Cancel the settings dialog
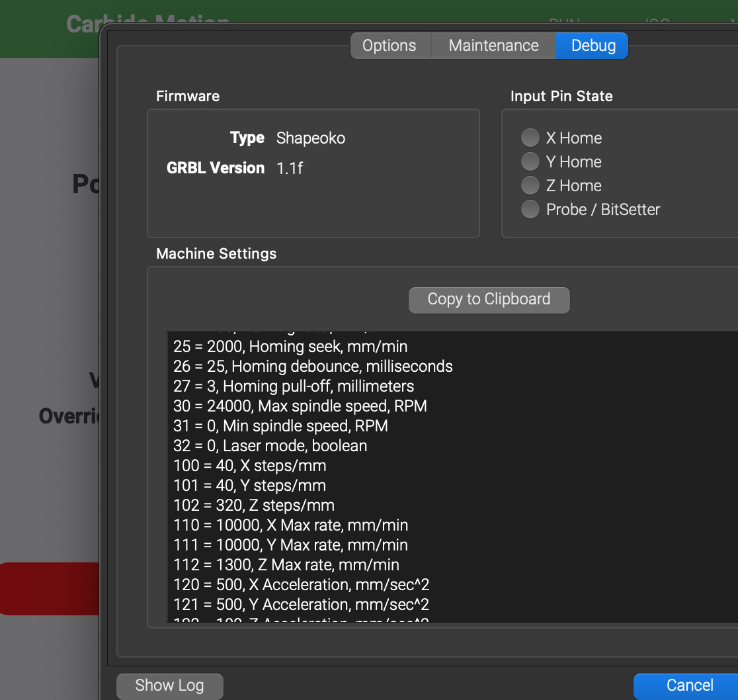Viewport: 738px width, 700px height. (689, 685)
